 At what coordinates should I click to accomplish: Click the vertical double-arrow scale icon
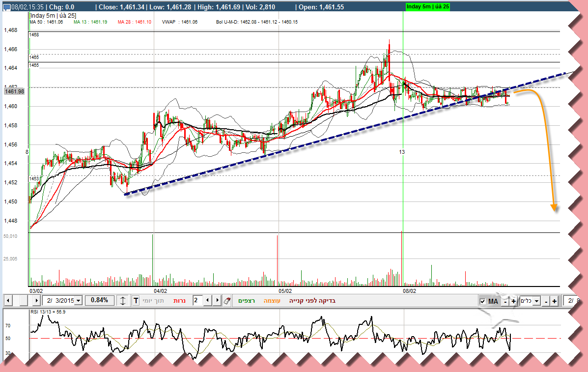[x=123, y=300]
